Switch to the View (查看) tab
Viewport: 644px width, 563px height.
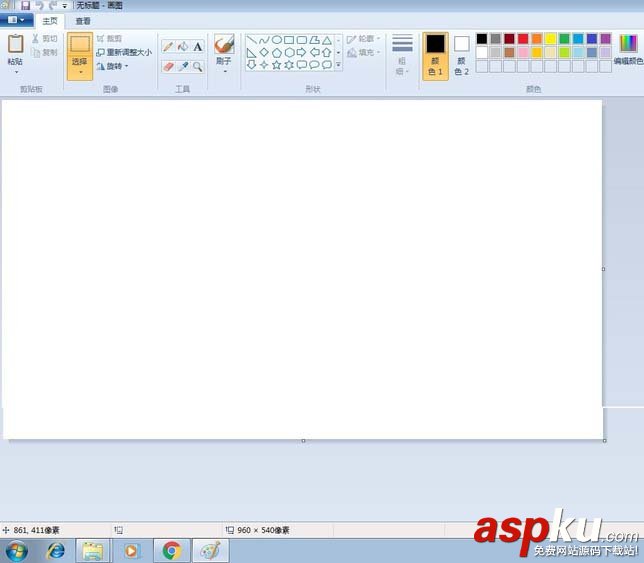point(83,21)
